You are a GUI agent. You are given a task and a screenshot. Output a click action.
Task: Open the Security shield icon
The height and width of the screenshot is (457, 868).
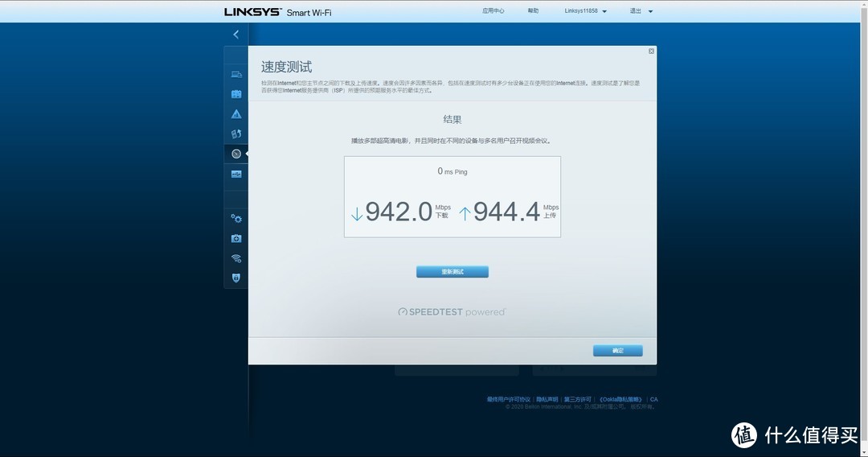[x=236, y=278]
